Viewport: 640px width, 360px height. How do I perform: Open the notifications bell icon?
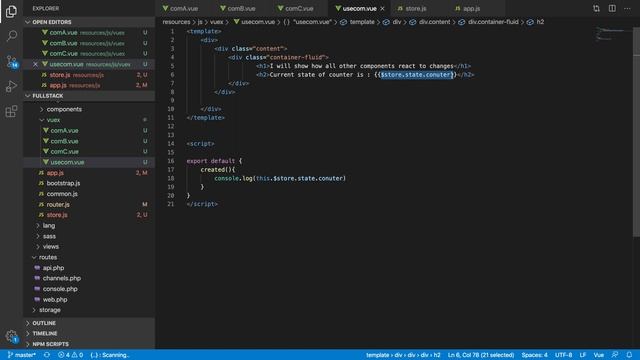(629, 355)
